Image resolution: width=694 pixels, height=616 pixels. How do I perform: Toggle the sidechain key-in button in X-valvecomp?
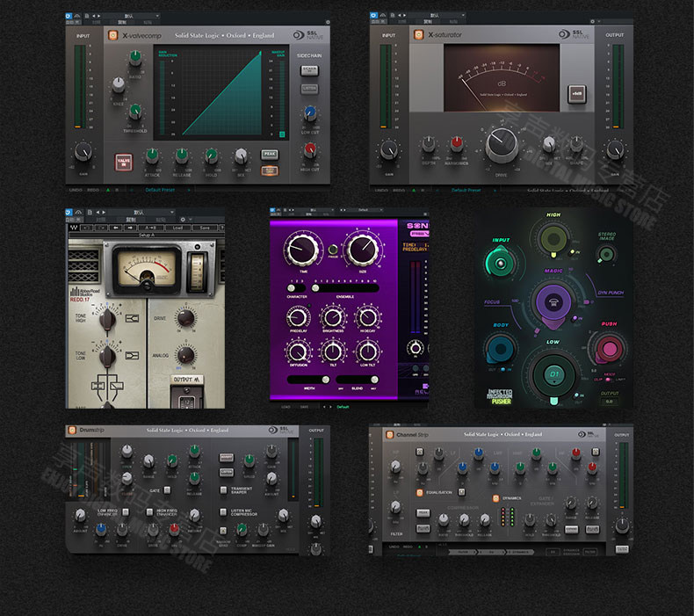coord(310,70)
